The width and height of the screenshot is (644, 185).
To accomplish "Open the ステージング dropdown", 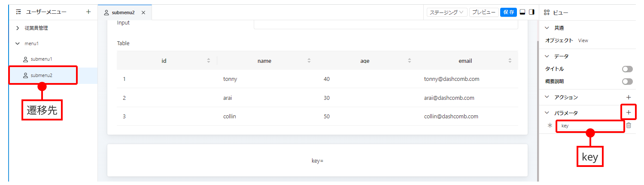I will (447, 12).
